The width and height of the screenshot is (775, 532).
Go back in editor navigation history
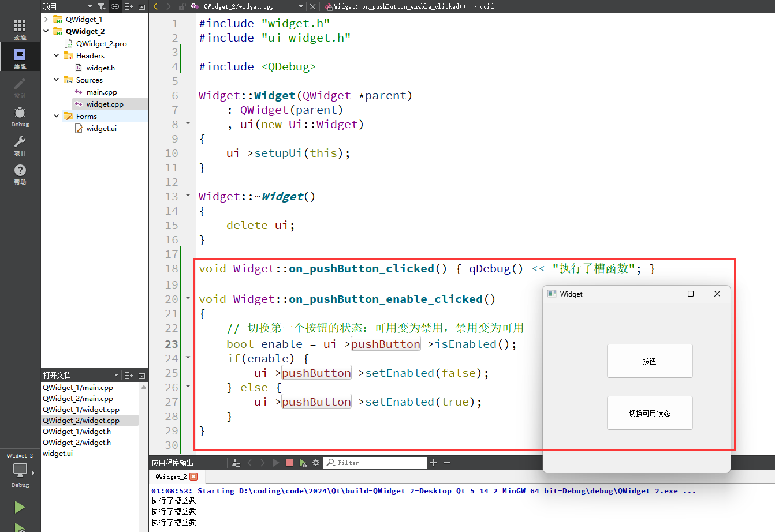tap(155, 6)
